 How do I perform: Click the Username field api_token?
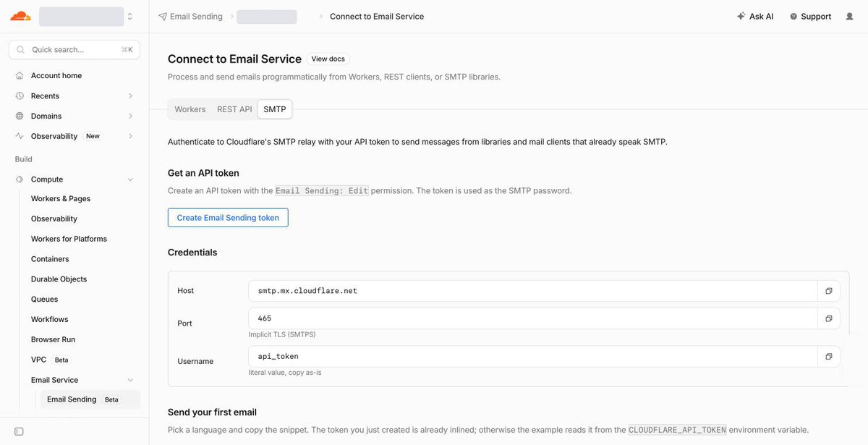click(x=533, y=356)
